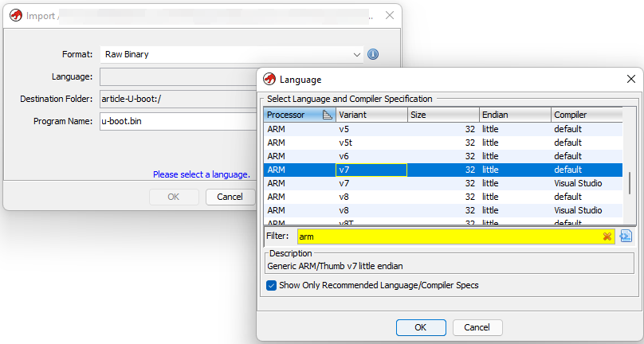Viewport: 644px width, 344px height.
Task: Select the ARM v8 Visual Studio row
Action: 443,210
